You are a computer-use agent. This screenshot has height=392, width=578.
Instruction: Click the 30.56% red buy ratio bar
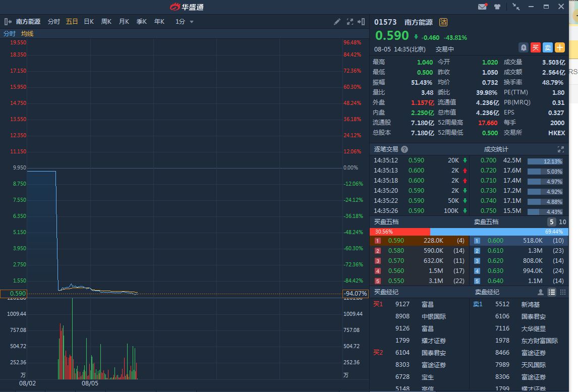point(400,232)
